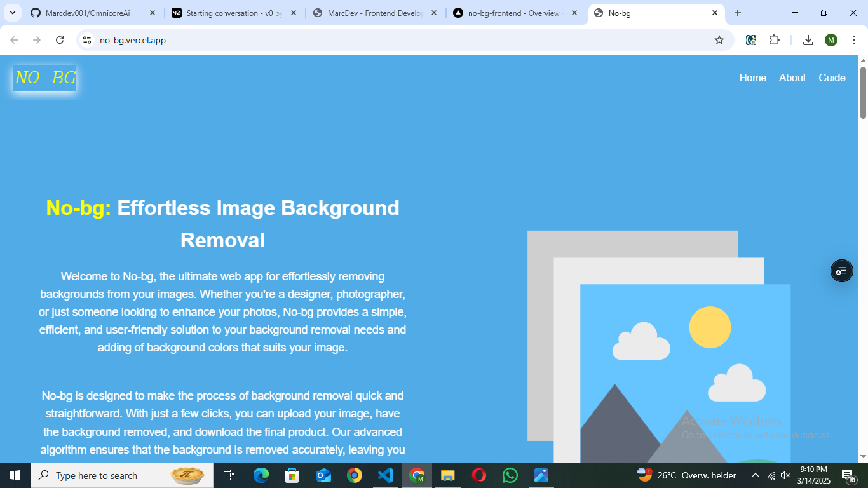Open the browser Downloads icon
The width and height of the screenshot is (868, 488).
(808, 39)
